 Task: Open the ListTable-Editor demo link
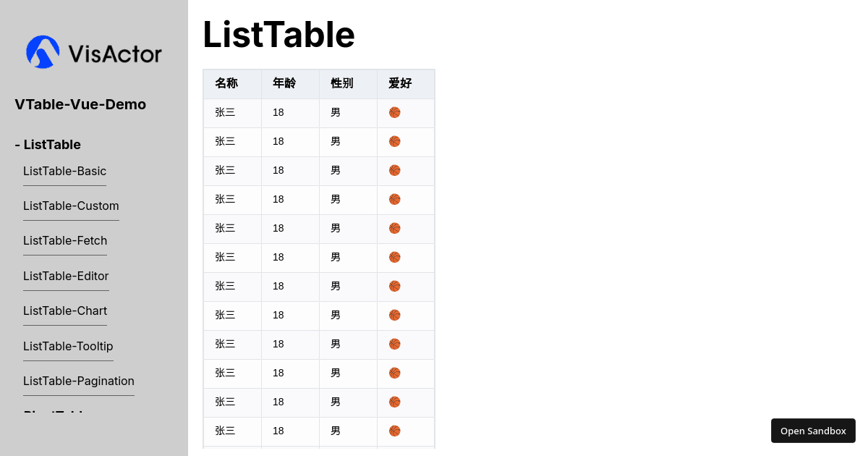(x=66, y=276)
